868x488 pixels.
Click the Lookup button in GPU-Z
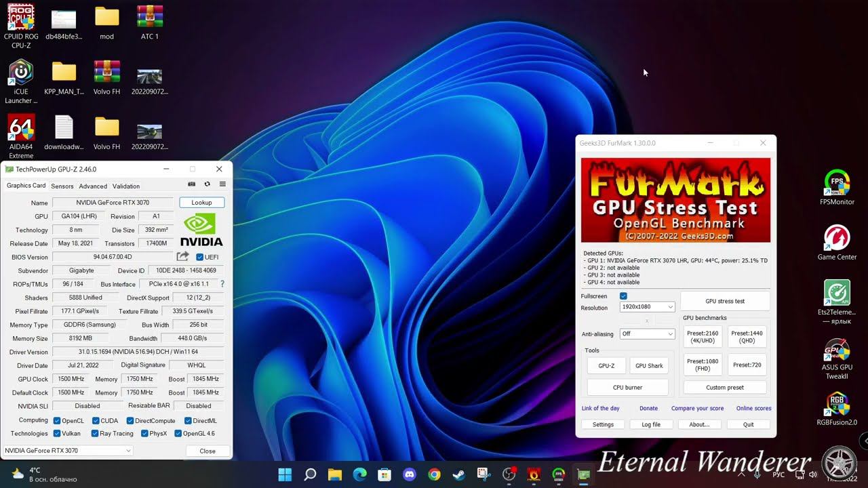pos(201,203)
